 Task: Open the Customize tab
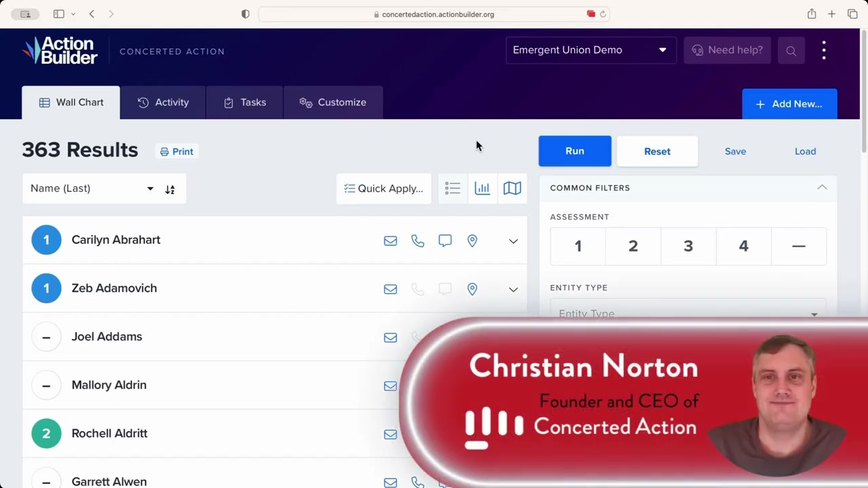click(x=333, y=102)
